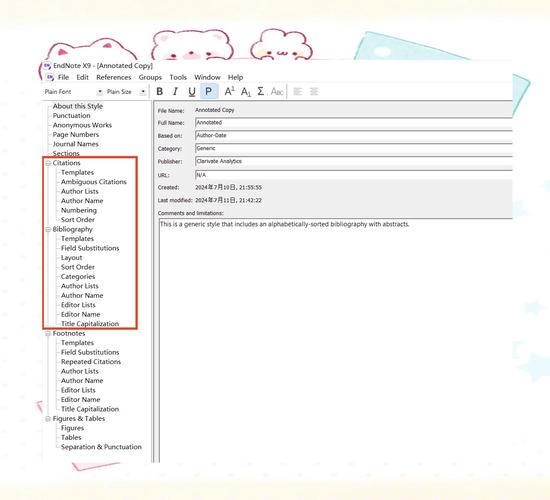The image size is (550, 500).
Task: Click the Comments and limitations text area
Action: 336,340
